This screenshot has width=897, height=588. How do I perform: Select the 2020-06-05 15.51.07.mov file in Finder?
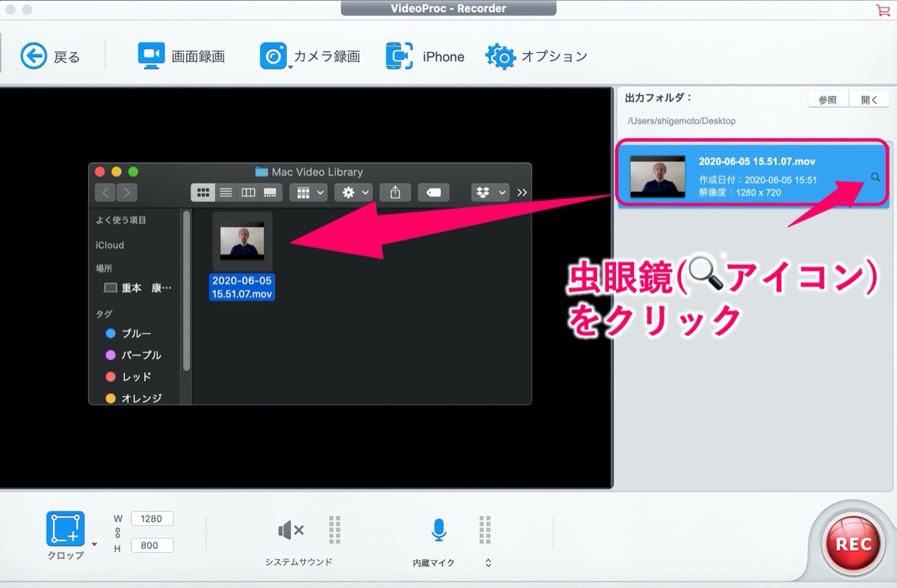click(x=242, y=257)
